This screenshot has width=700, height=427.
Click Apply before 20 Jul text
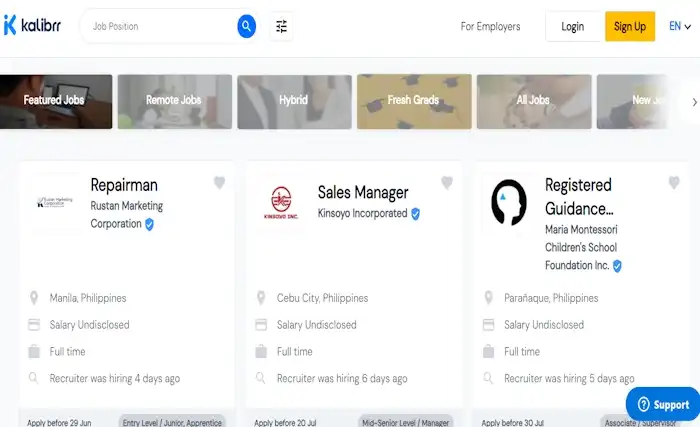pos(285,423)
